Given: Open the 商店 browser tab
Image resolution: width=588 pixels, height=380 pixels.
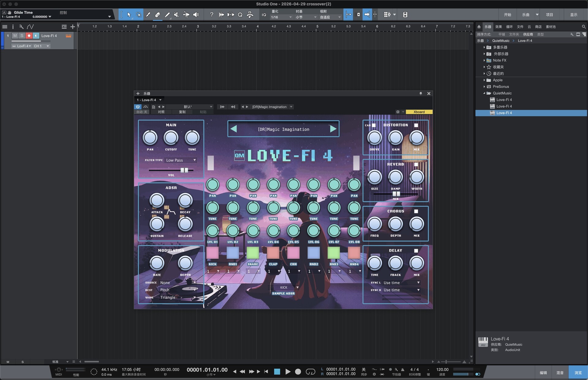Looking at the screenshot, I should (x=538, y=27).
